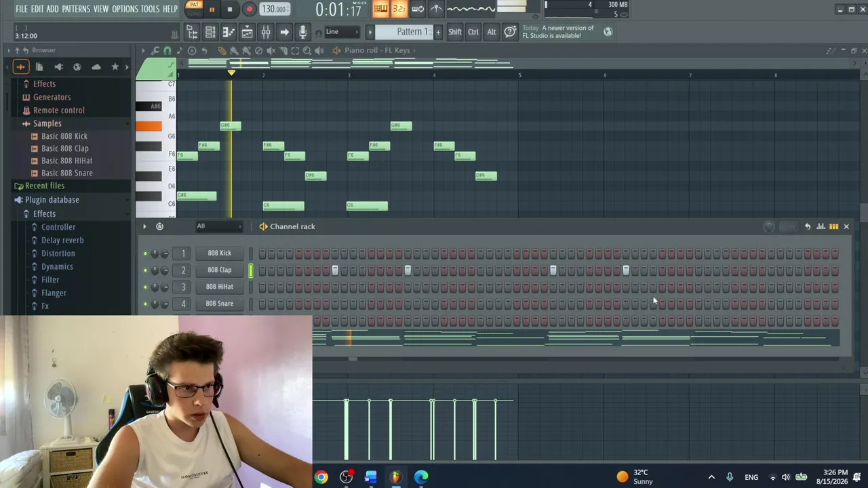Pause playback with the pause button
Viewport: 868px width, 488px height.
(212, 9)
